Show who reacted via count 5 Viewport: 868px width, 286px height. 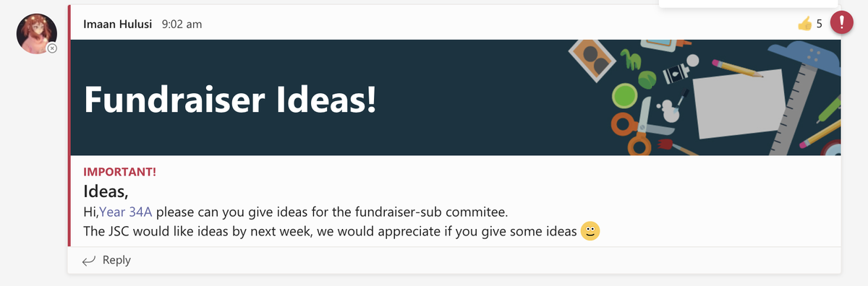[820, 24]
